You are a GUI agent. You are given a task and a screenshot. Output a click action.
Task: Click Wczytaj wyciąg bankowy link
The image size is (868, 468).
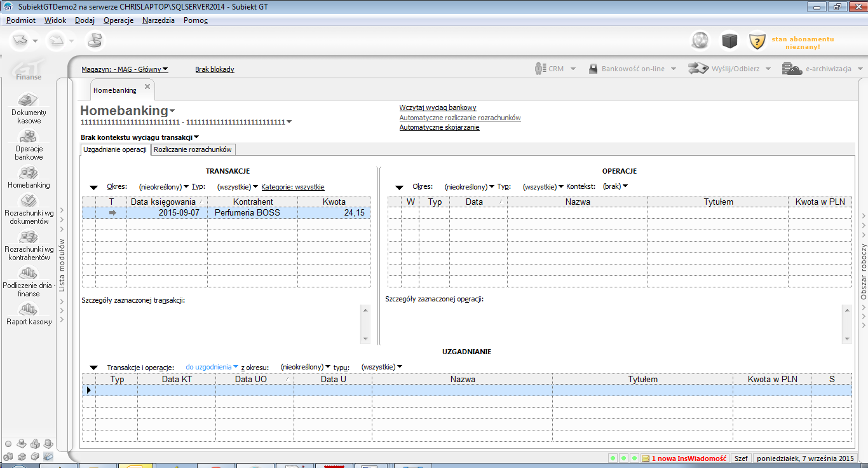[x=438, y=108]
